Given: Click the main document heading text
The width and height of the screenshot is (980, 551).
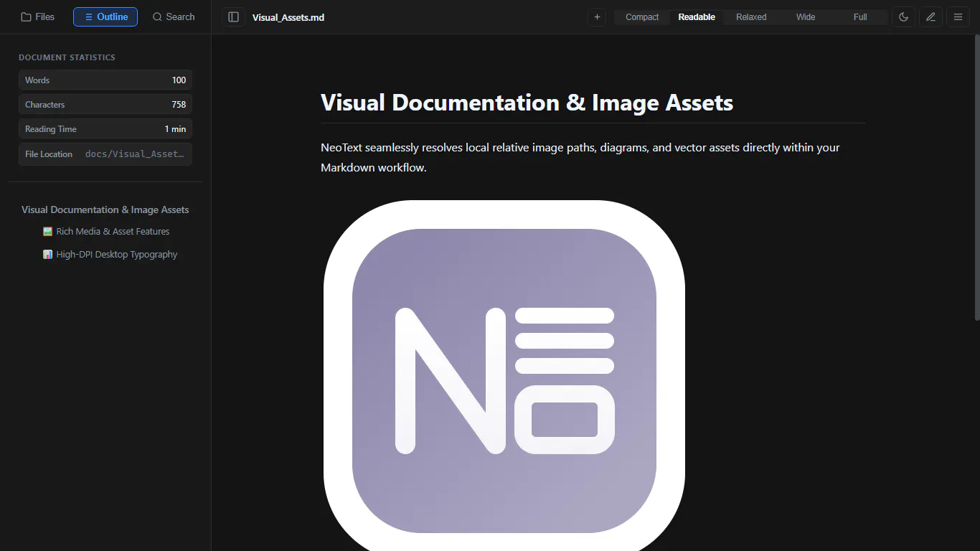Looking at the screenshot, I should pyautogui.click(x=527, y=103).
